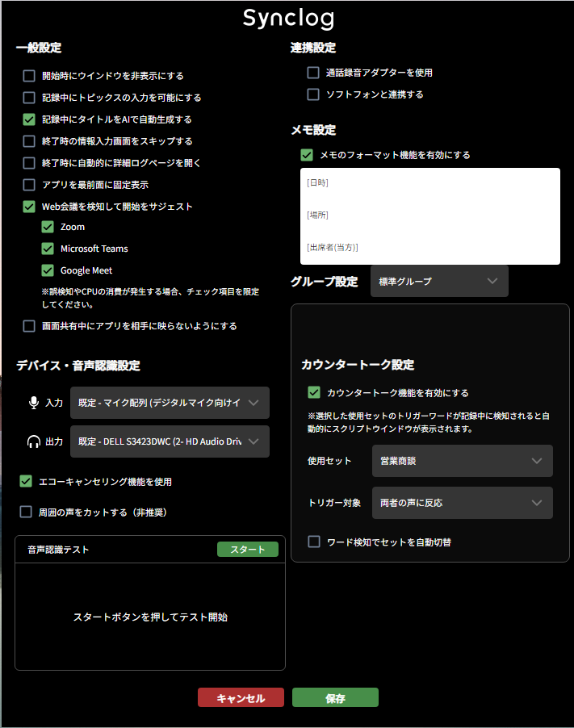Viewport: 574px width, 728px height.
Task: Check auto-open detailed log page option
Action: (29, 163)
